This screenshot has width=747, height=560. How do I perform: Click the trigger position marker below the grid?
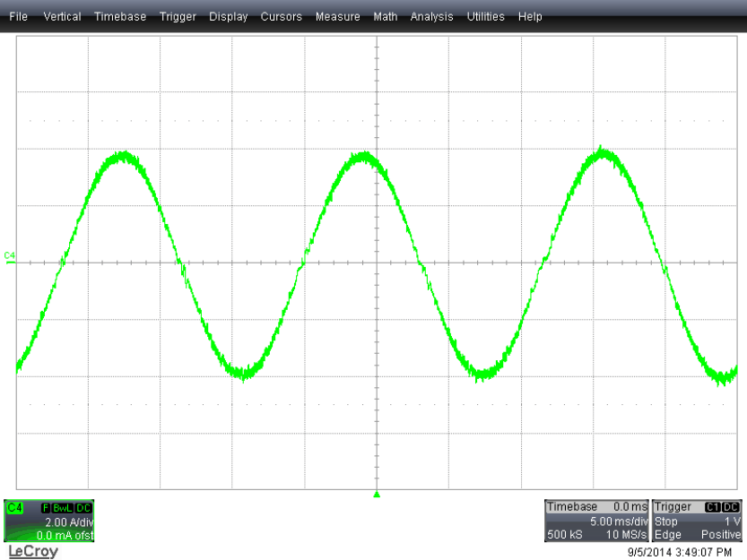(377, 494)
